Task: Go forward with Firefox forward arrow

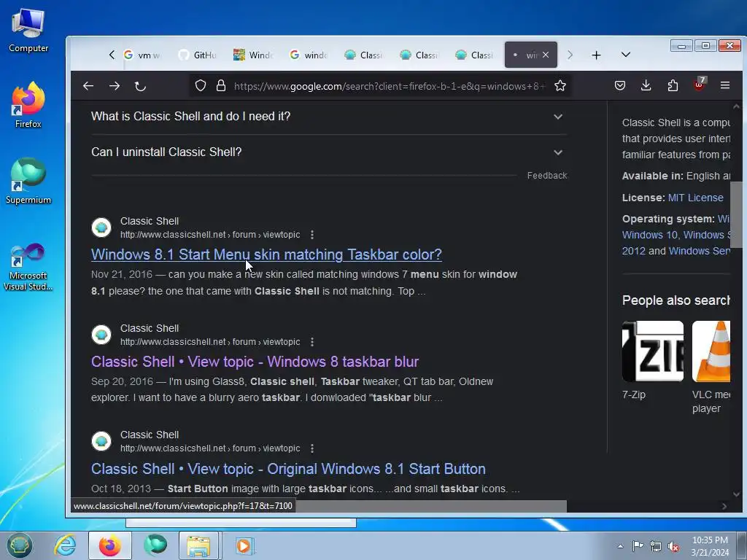Action: [115, 86]
